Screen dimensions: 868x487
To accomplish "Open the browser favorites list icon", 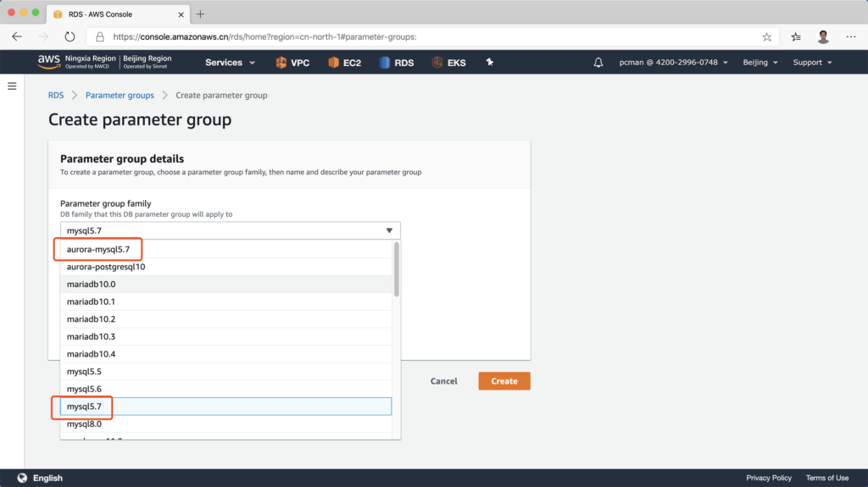I will pos(796,36).
